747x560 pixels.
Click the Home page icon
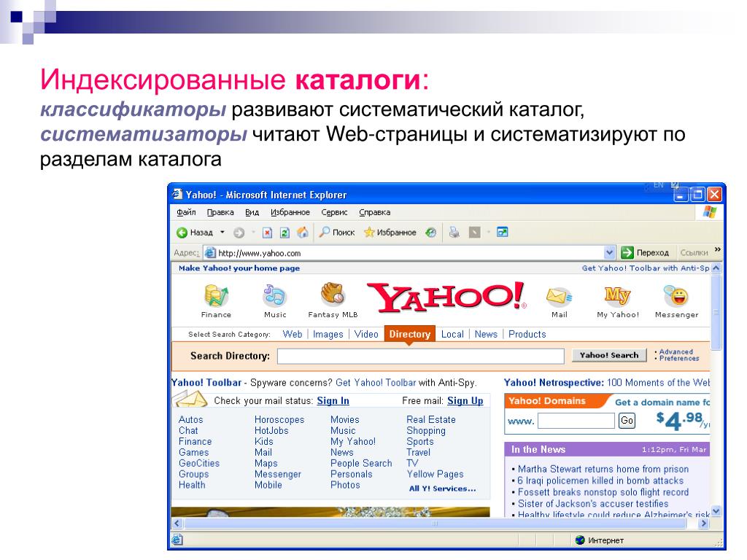303,233
